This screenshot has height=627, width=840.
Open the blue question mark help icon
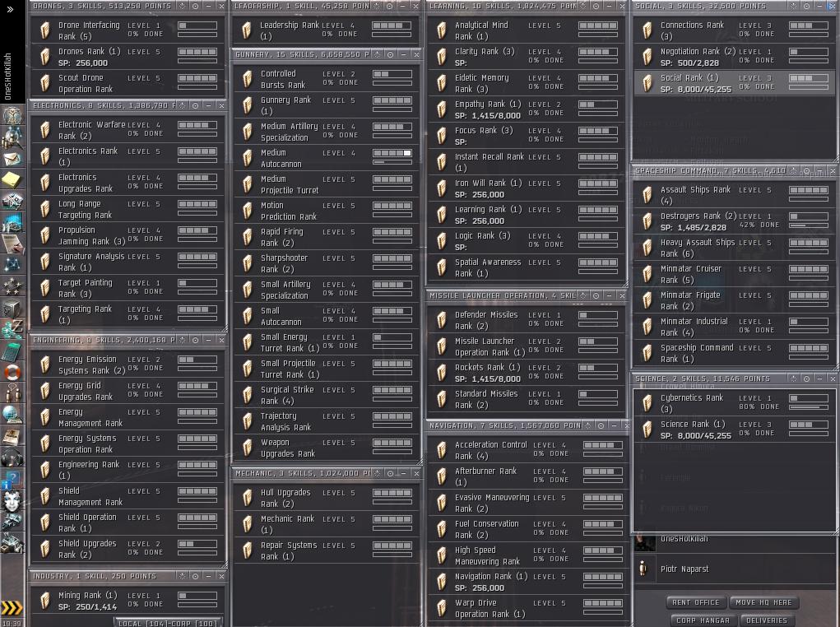(x=12, y=479)
